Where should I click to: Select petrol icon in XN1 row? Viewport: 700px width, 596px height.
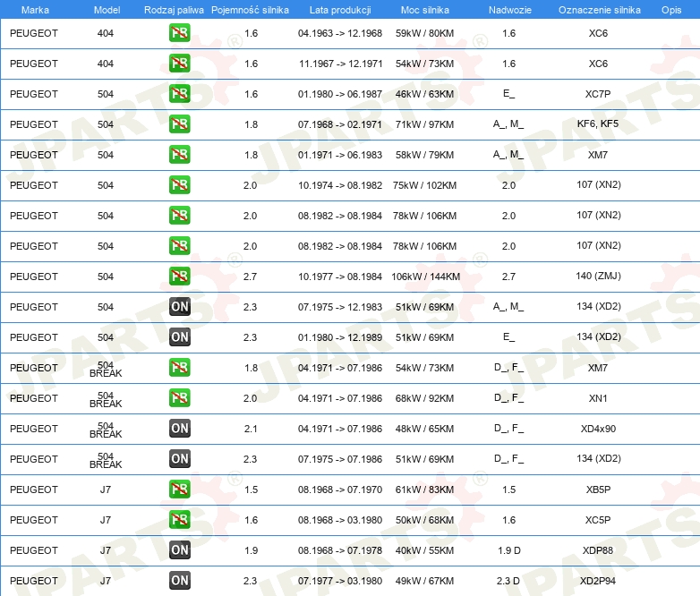[x=179, y=397]
